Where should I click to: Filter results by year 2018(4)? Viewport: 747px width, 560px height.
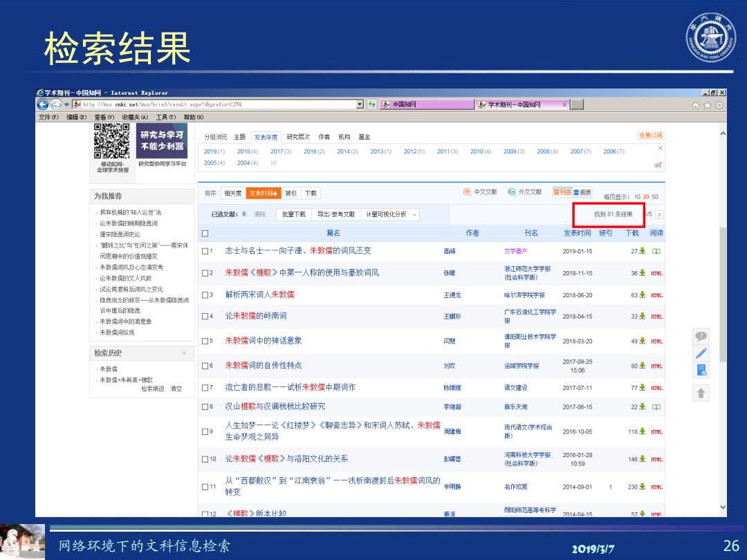tap(247, 151)
